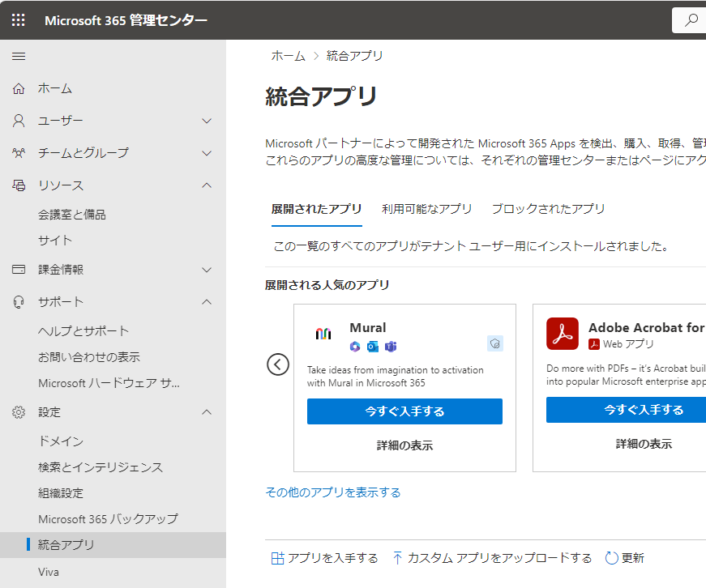Collapse the 設定 navigation section
This screenshot has width=706, height=588.
point(207,412)
